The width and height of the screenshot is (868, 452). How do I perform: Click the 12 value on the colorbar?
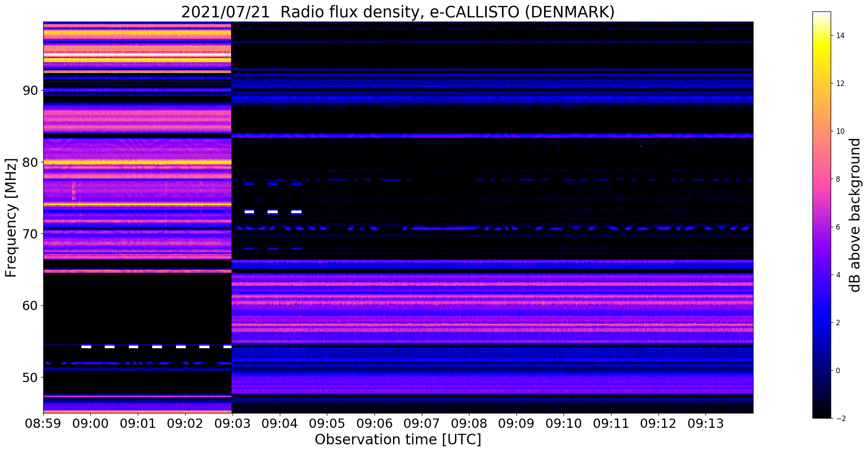(x=840, y=83)
